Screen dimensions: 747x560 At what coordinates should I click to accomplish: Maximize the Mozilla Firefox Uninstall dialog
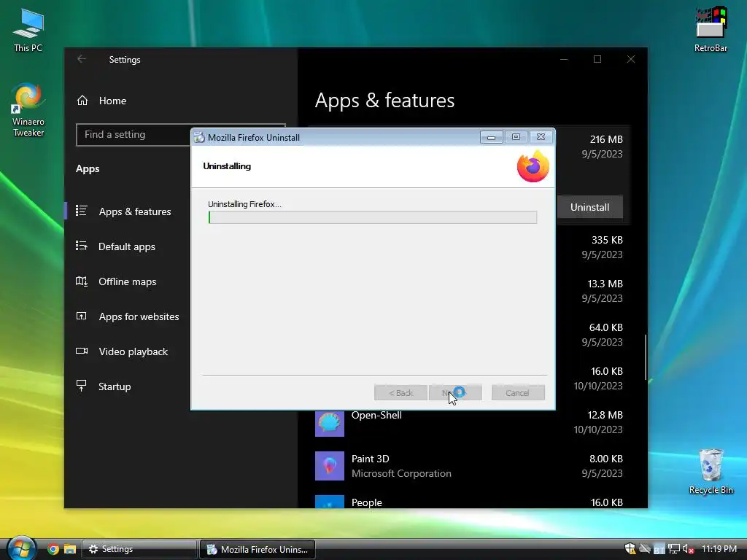[516, 137]
